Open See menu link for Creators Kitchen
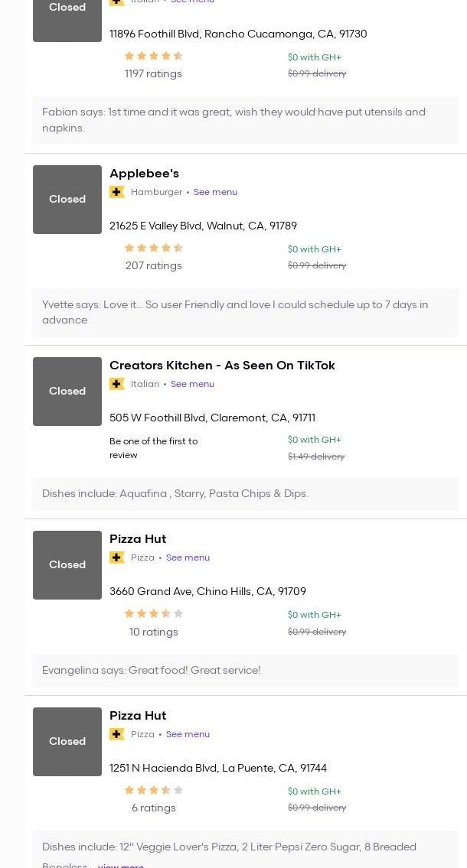The height and width of the screenshot is (868, 467). 192,384
